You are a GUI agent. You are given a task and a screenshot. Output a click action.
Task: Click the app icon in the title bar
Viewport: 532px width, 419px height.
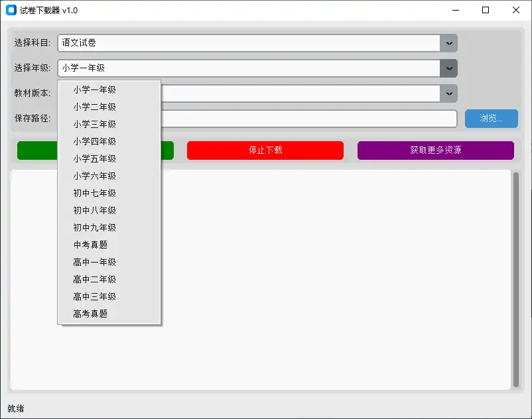pyautogui.click(x=11, y=10)
